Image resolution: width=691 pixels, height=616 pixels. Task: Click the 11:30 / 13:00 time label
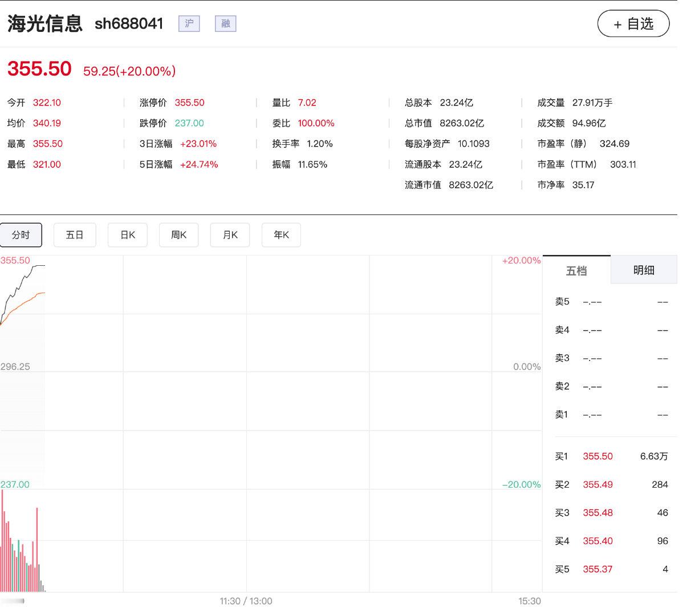tap(246, 601)
